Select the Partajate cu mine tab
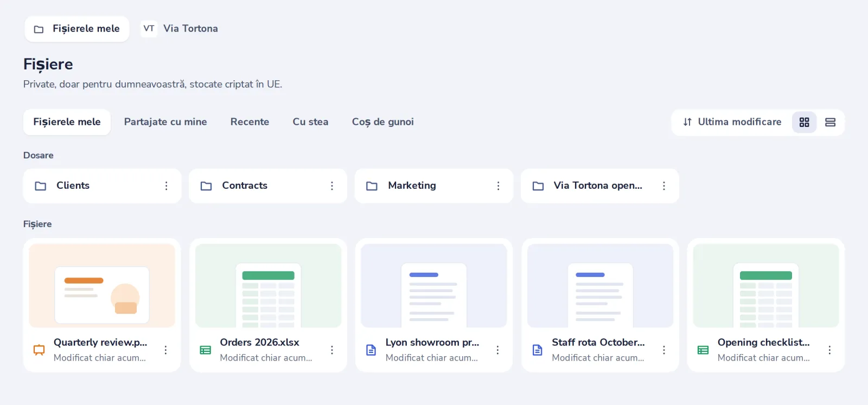The width and height of the screenshot is (868, 405). (x=165, y=122)
